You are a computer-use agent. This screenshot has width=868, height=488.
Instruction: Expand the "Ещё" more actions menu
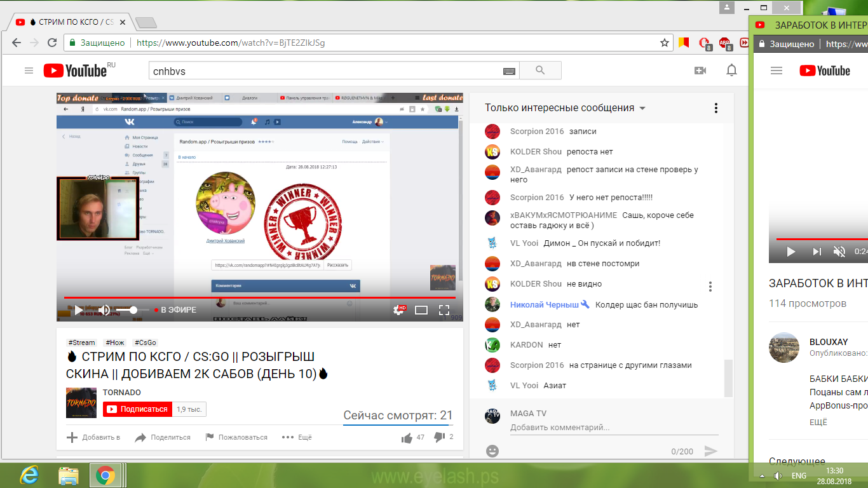click(297, 437)
